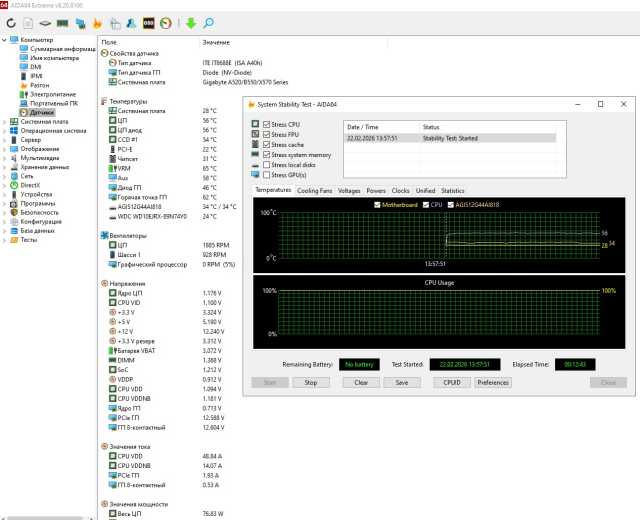The width and height of the screenshot is (640, 520).
Task: Switch to the Cooling Fans tab
Action: [315, 190]
